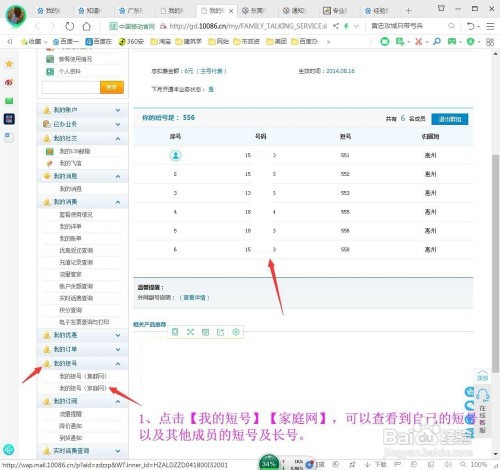Click the gear icon in the floating toolbar

click(x=236, y=332)
